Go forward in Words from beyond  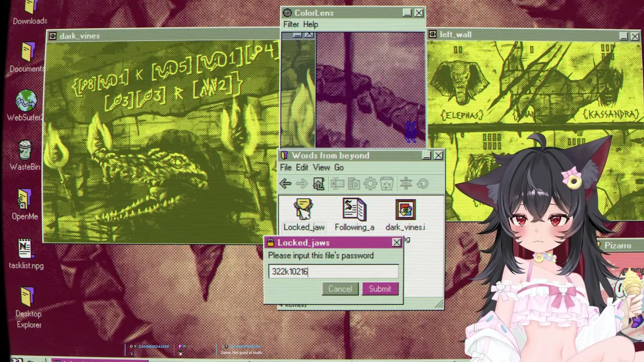302,184
